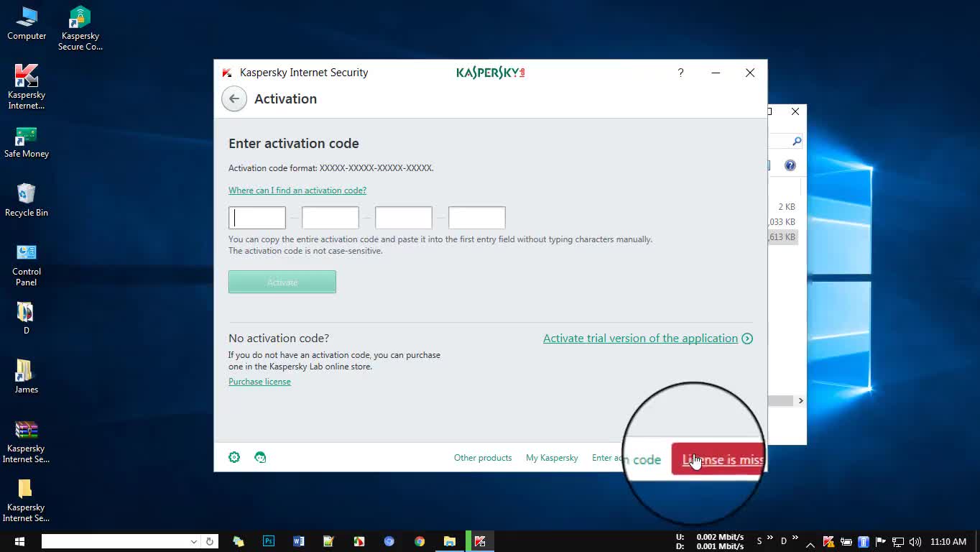Click Where can I find an activation code
980x552 pixels.
pos(297,190)
